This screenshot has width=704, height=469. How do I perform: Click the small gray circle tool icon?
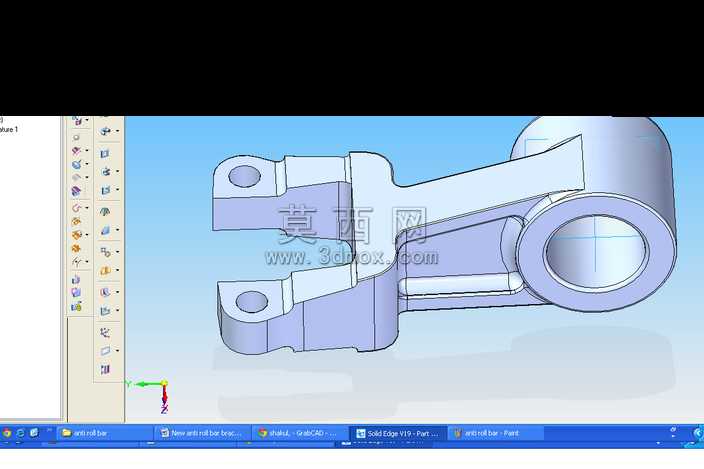pos(76,137)
